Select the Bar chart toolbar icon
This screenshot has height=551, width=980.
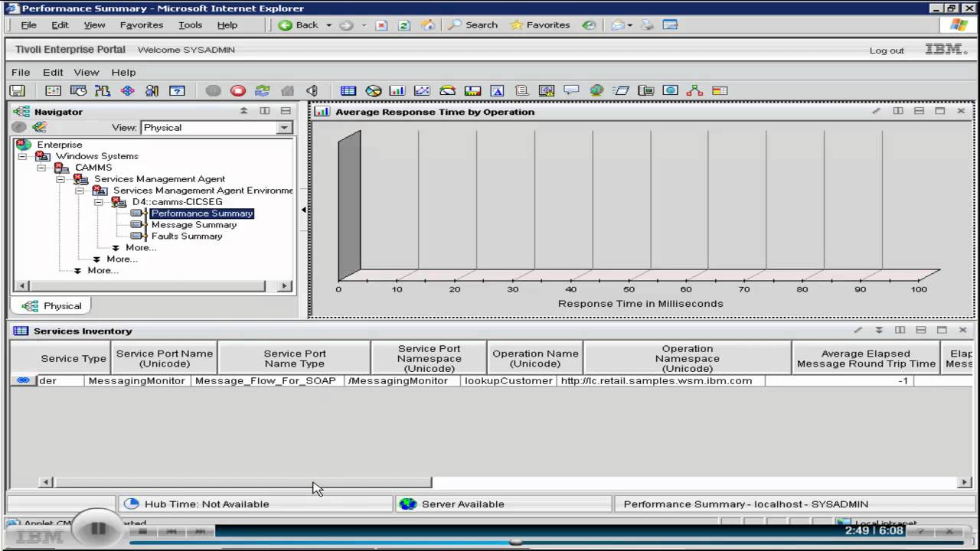pyautogui.click(x=397, y=90)
